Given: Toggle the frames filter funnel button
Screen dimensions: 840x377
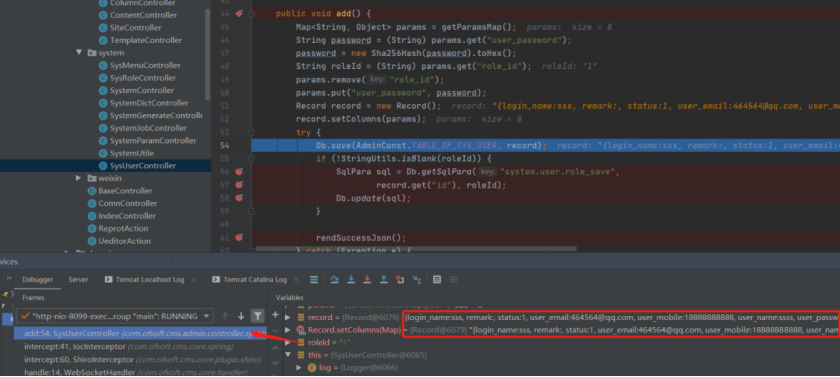Looking at the screenshot, I should point(258,316).
